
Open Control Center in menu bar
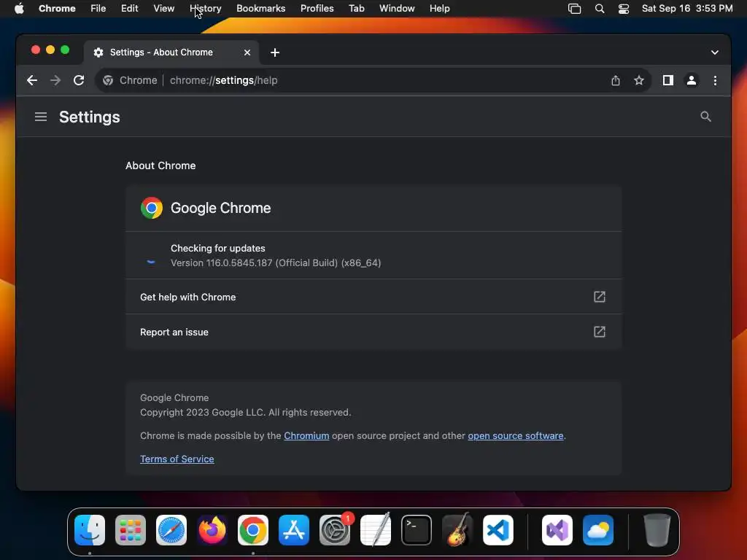tap(624, 9)
